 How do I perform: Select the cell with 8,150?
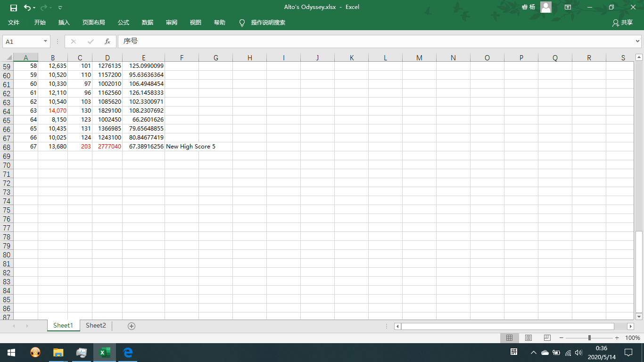(53, 120)
